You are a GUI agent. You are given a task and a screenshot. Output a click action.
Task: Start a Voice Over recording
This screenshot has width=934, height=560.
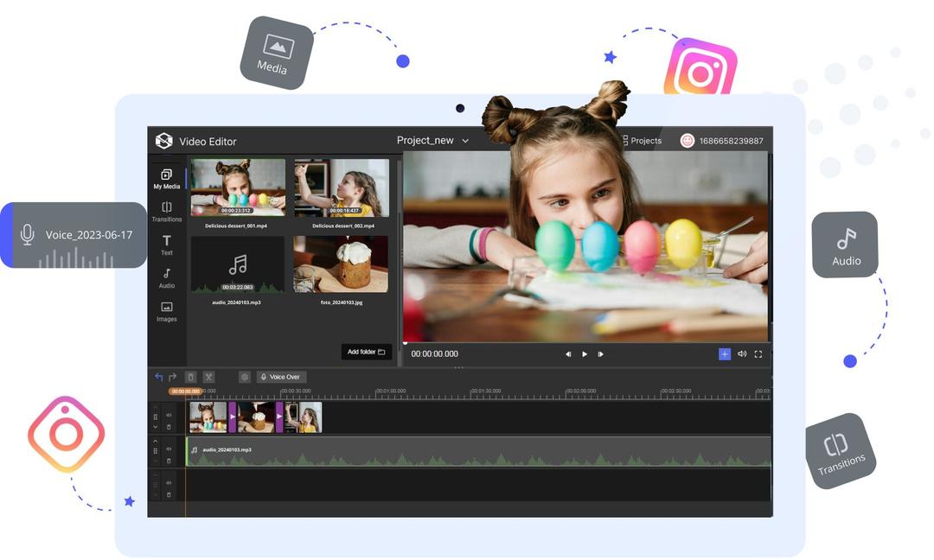coord(281,377)
